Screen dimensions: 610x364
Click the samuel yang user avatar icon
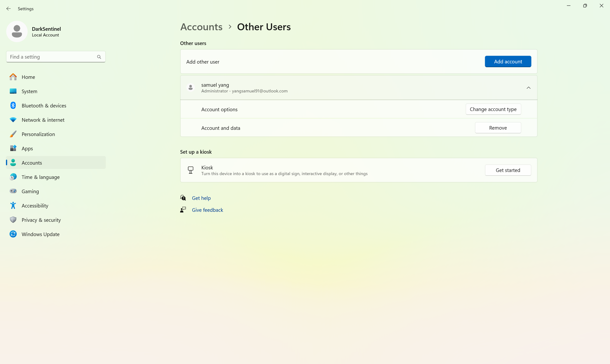pyautogui.click(x=191, y=88)
